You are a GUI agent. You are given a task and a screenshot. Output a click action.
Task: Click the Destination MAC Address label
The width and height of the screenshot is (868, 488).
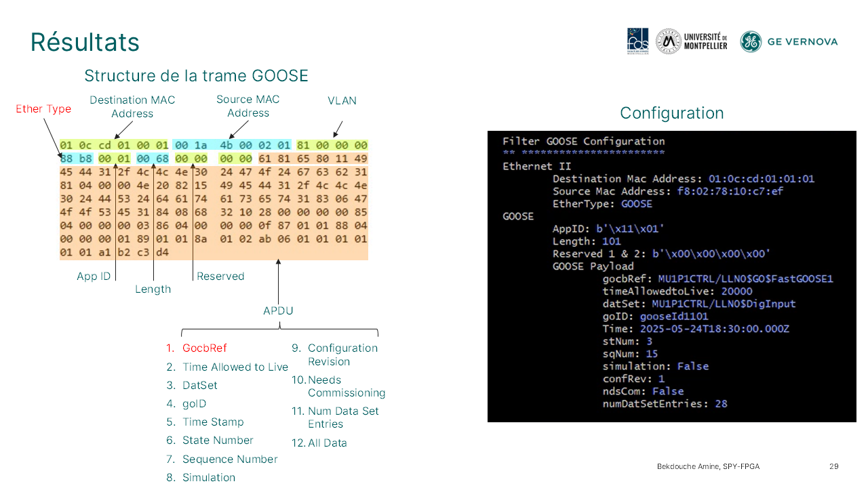[132, 106]
